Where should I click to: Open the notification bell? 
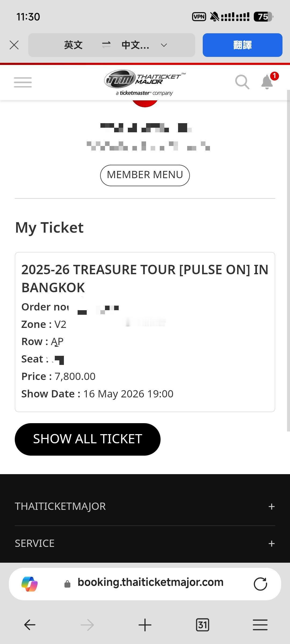(x=267, y=82)
